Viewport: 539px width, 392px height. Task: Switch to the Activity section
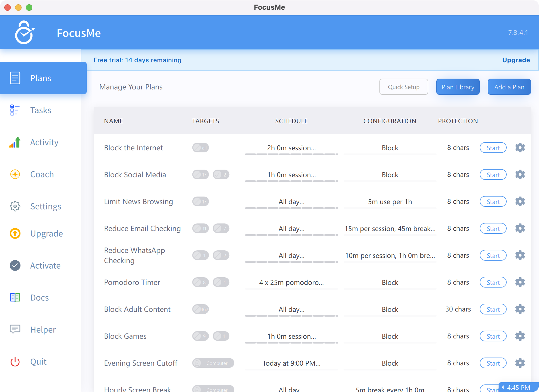pos(40,142)
